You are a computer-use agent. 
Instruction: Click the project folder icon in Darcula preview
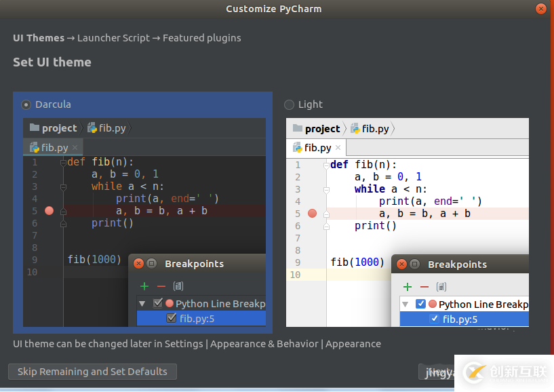click(35, 128)
